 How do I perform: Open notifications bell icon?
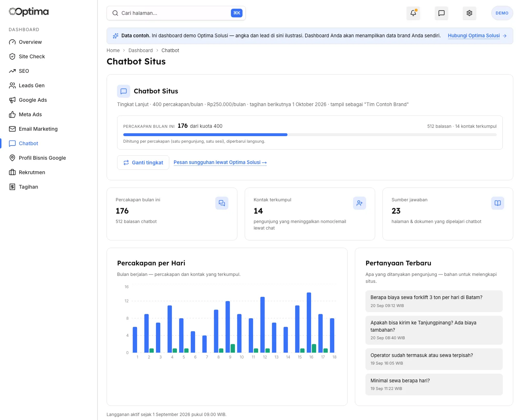tap(413, 13)
